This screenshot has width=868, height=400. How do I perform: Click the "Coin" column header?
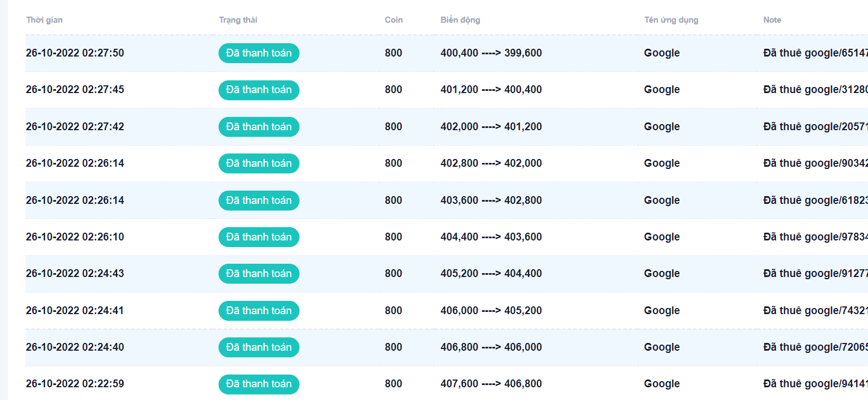click(394, 20)
